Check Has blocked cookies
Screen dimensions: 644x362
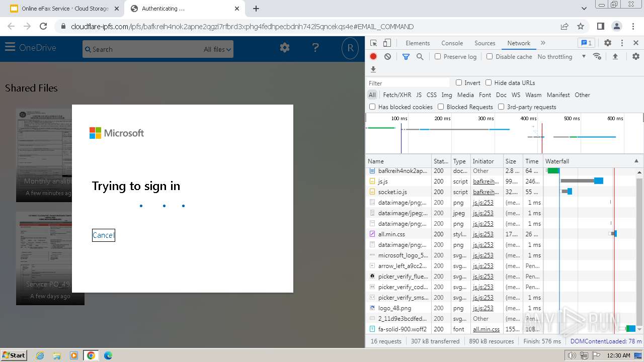pyautogui.click(x=372, y=107)
